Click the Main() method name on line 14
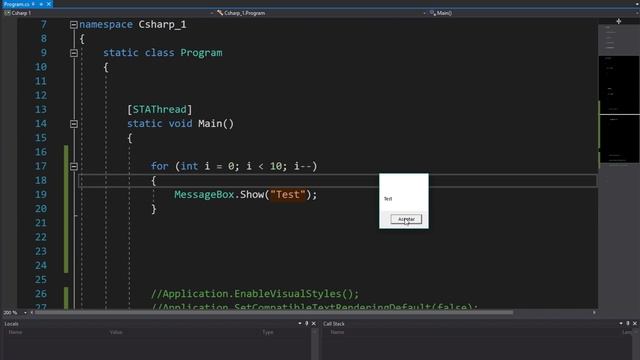Viewport: 640px width, 360px height. [216, 124]
